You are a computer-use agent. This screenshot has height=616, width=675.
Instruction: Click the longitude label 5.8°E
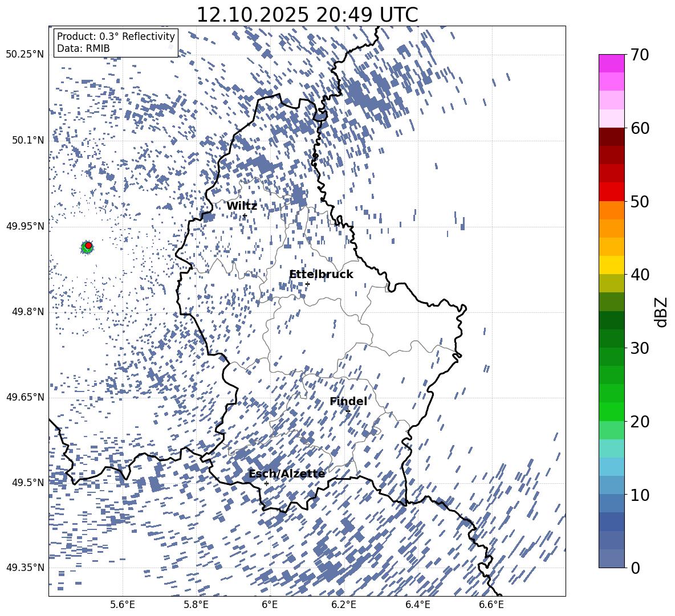196,605
